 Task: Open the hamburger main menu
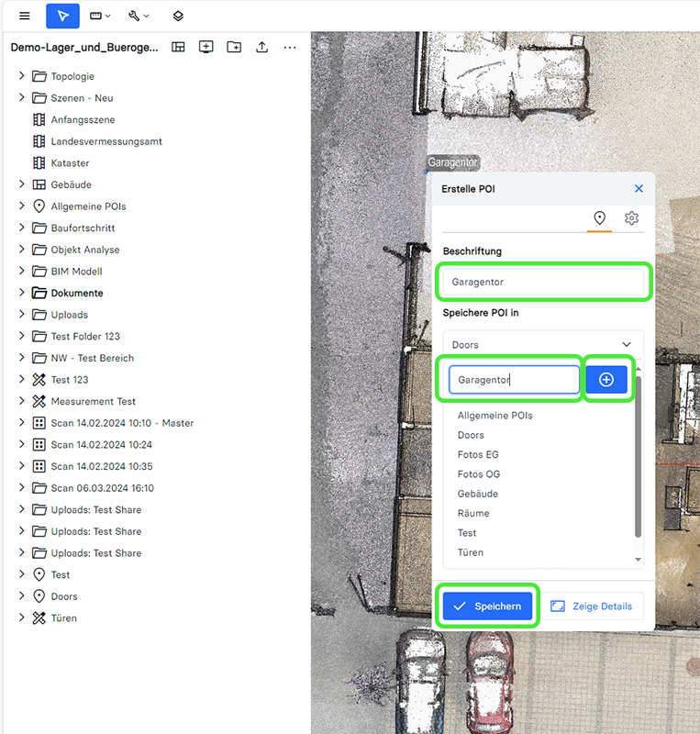25,16
